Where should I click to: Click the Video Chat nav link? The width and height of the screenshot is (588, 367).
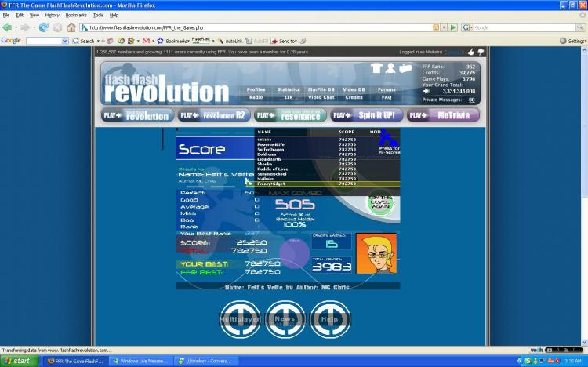[321, 97]
